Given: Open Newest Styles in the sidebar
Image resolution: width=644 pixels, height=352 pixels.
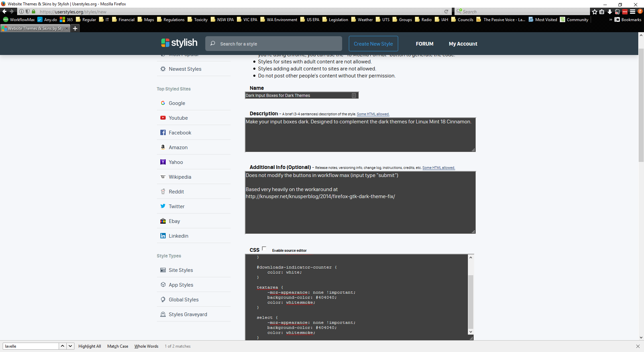Looking at the screenshot, I should 185,69.
